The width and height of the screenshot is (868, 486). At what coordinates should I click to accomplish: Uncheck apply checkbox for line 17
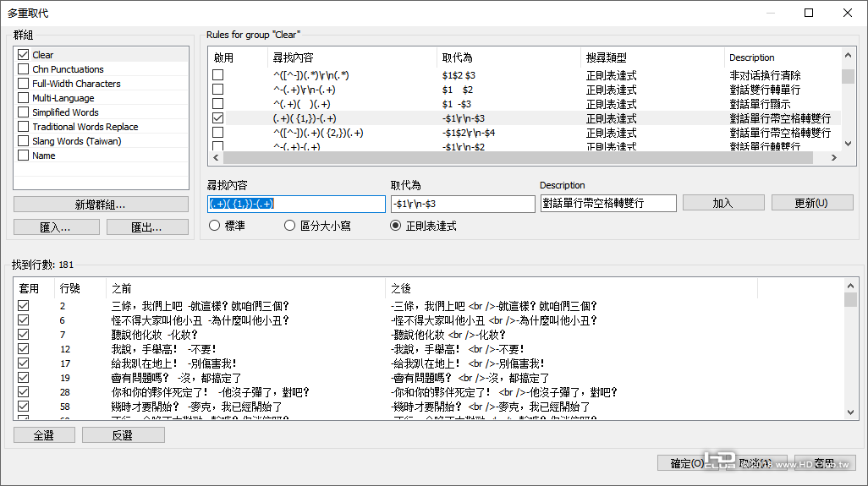[x=23, y=363]
